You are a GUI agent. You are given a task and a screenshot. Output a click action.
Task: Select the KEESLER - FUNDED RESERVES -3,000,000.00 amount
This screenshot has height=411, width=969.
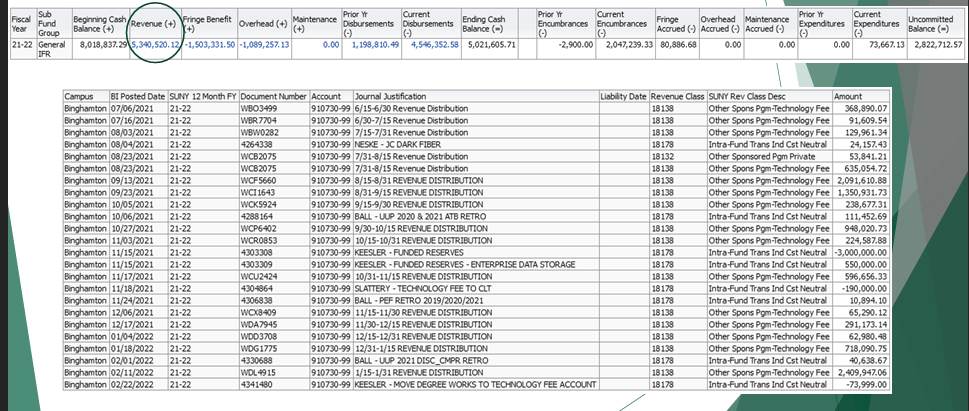click(x=862, y=252)
